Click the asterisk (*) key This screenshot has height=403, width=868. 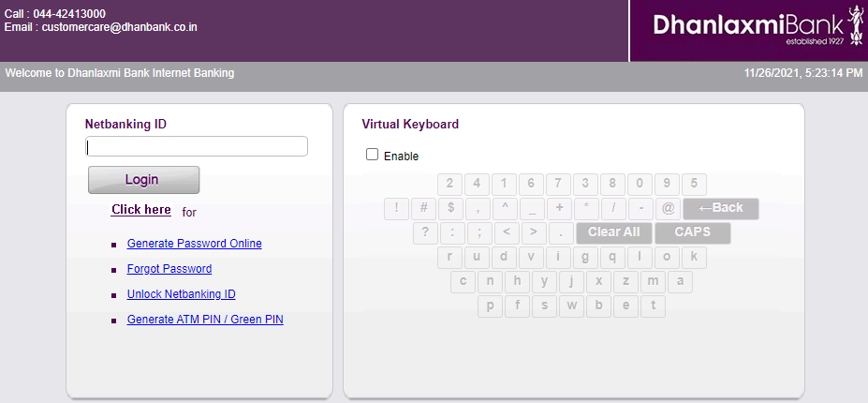coord(586,209)
